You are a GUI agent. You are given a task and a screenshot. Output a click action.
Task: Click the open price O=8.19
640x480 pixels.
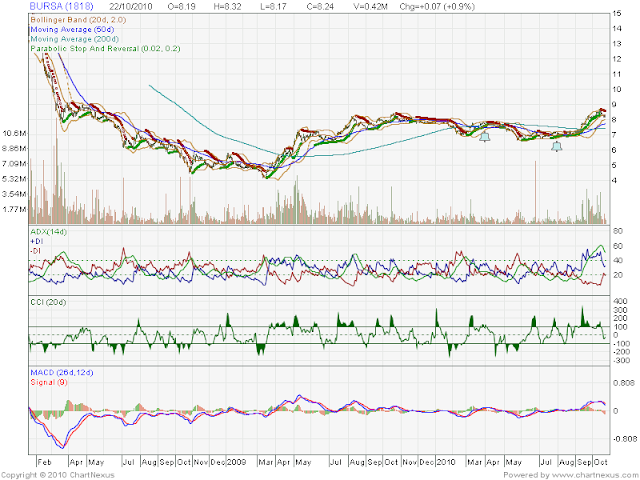tap(182, 7)
